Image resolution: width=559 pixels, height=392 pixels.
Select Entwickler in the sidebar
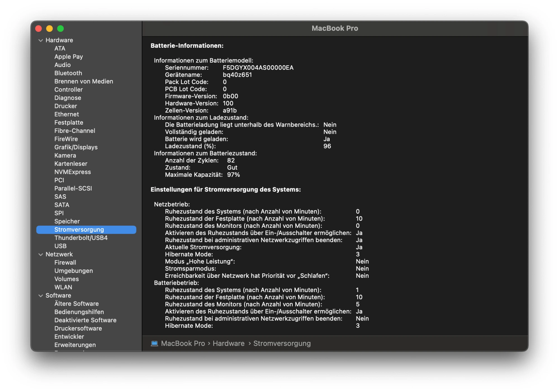[69, 337]
